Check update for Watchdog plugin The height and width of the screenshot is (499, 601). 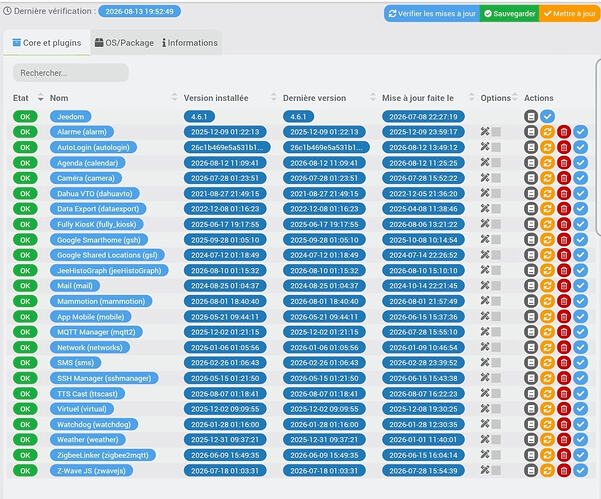(x=580, y=425)
